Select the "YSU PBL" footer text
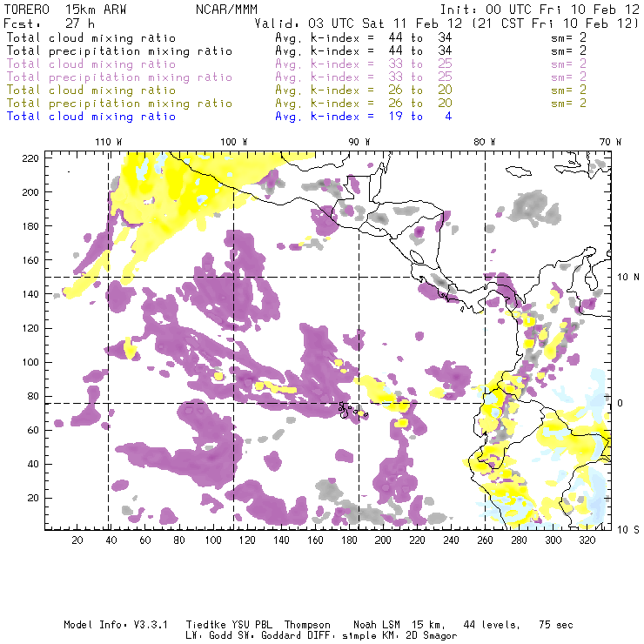644x644 pixels. (252, 625)
